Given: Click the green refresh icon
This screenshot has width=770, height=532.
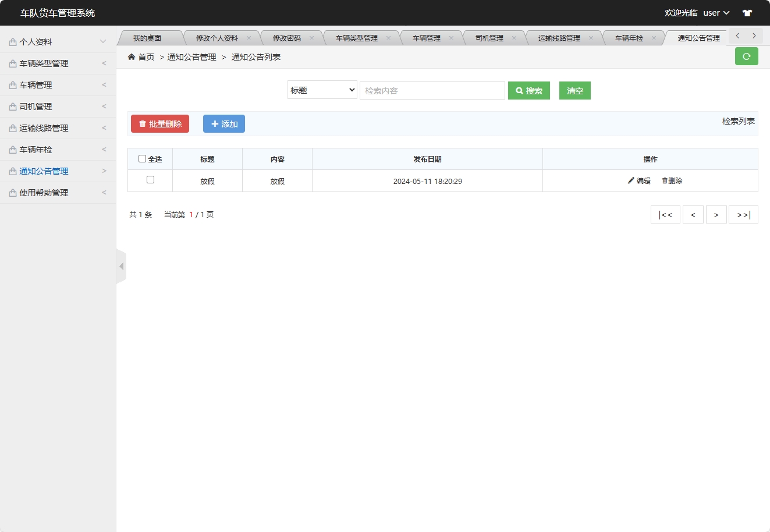Looking at the screenshot, I should [747, 56].
